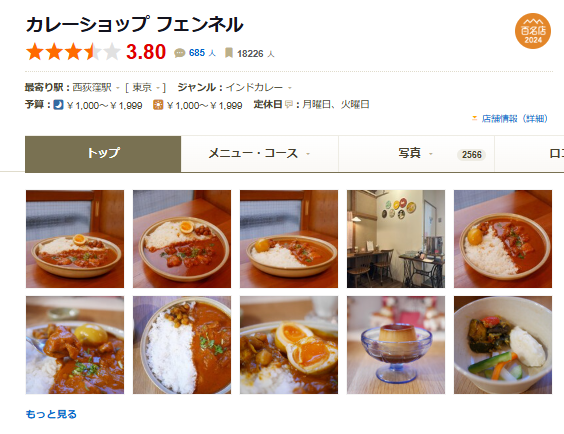The height and width of the screenshot is (434, 564).
Task: Click the 定休日 comment bubble icon
Action: click(288, 105)
